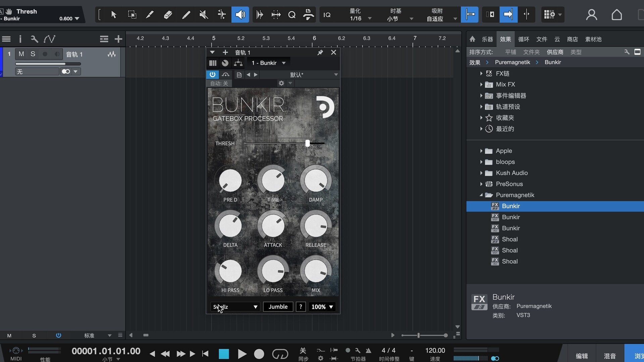Collapse the Puremagnetik folder
This screenshot has width=644, height=362.
[481, 195]
